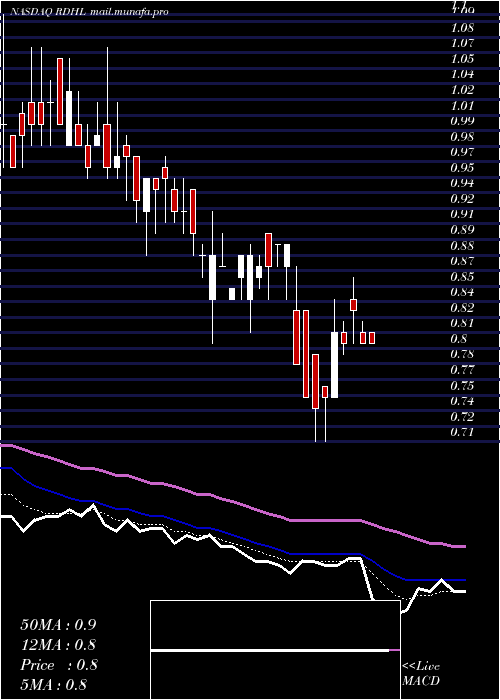500x700 pixels.
Task: Click the '5MA : 0.8' legend entry
Action: point(53,685)
